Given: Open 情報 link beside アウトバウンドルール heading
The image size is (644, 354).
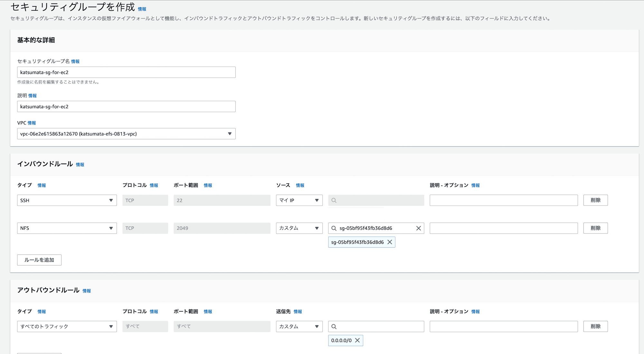Looking at the screenshot, I should pos(87,291).
